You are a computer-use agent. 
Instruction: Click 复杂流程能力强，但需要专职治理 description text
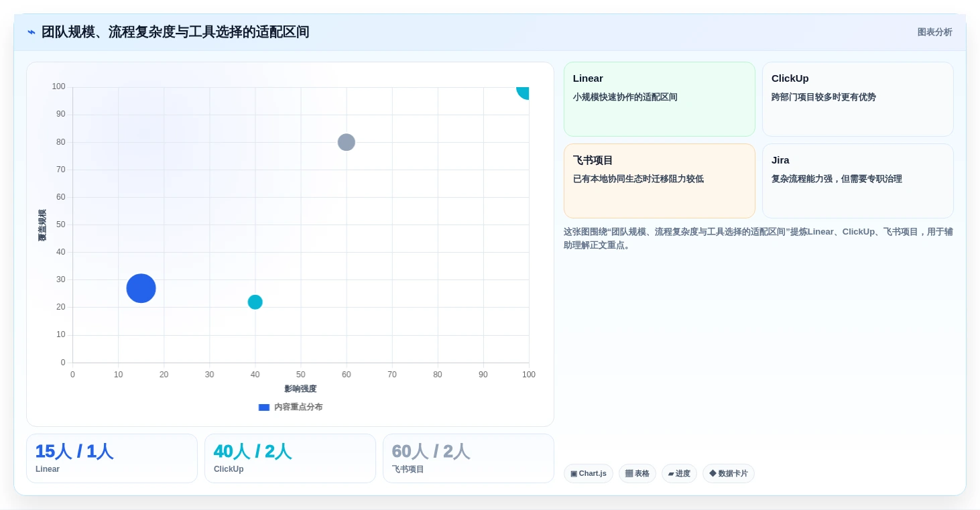[x=837, y=179]
